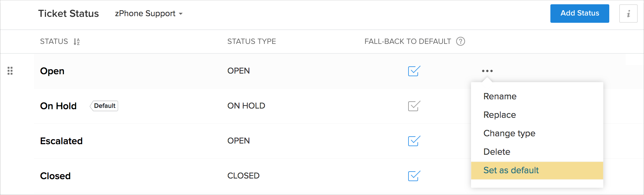The image size is (644, 195).
Task: Expand the zPhone Support department dropdown
Action: coord(149,14)
